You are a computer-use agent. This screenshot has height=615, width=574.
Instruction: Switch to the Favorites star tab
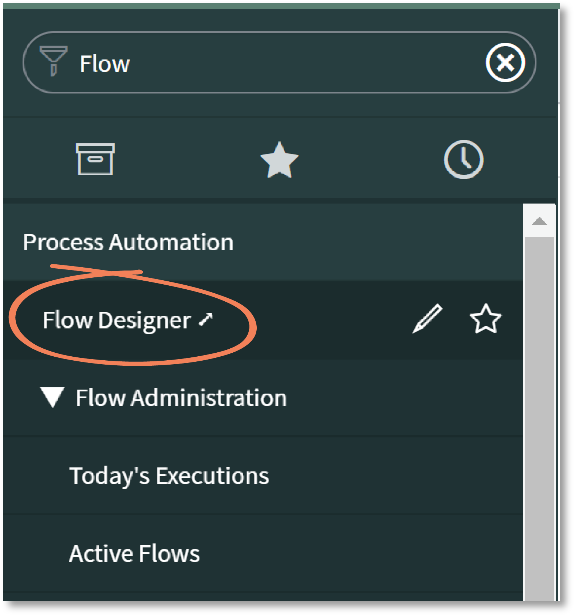click(x=279, y=160)
